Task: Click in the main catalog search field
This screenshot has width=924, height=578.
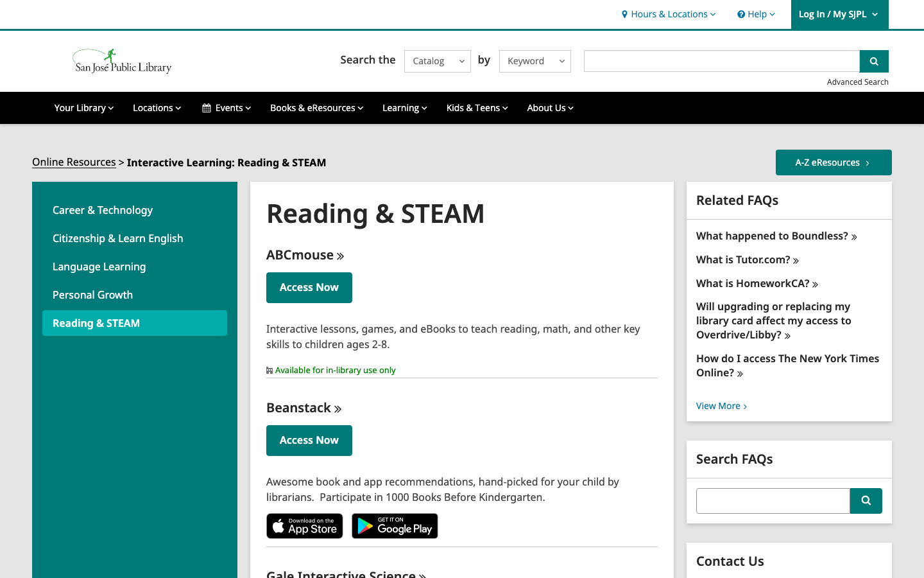Action: click(722, 61)
